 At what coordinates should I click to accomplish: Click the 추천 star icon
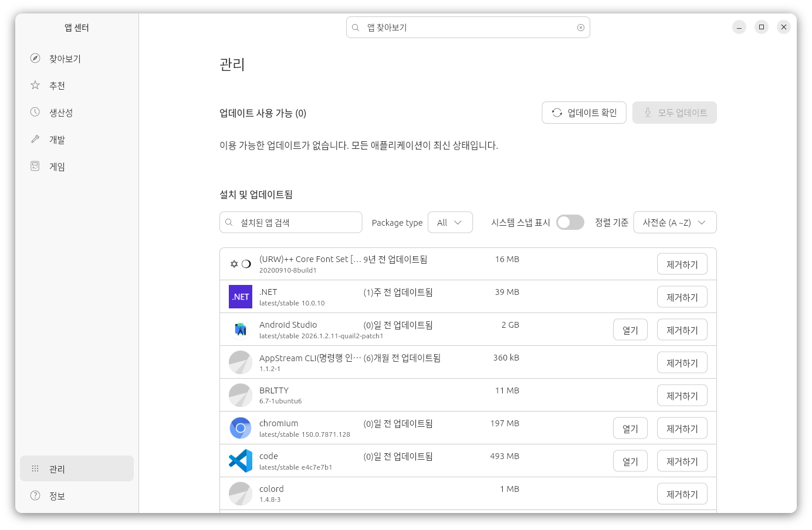point(35,85)
